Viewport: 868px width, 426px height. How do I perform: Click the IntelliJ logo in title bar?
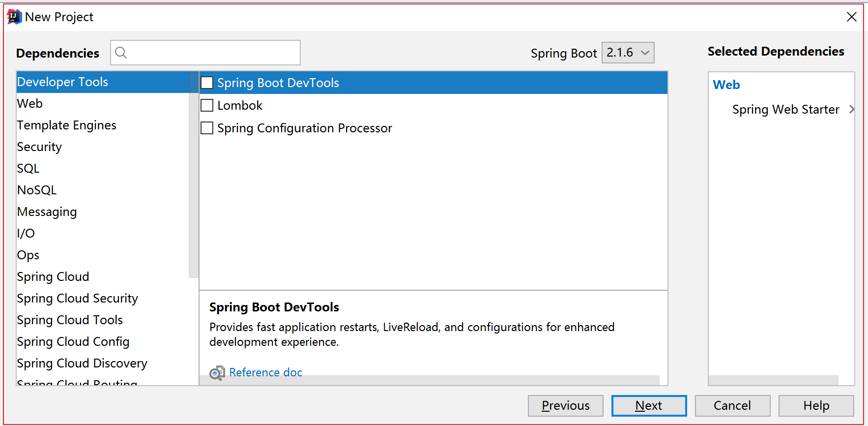pos(14,17)
